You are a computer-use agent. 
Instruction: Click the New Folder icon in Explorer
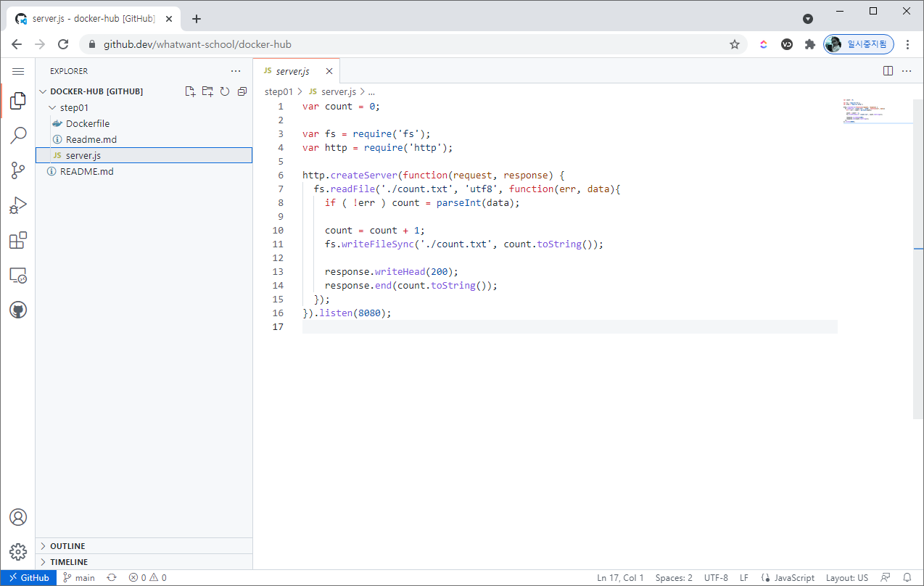tap(207, 91)
